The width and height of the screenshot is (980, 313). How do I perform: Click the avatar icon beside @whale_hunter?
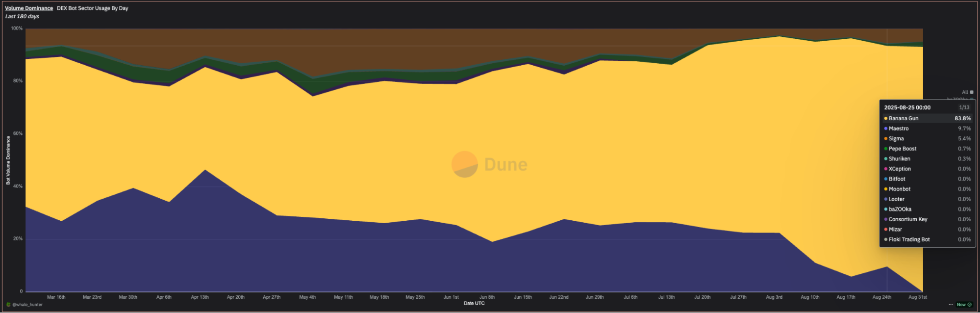pos(8,305)
